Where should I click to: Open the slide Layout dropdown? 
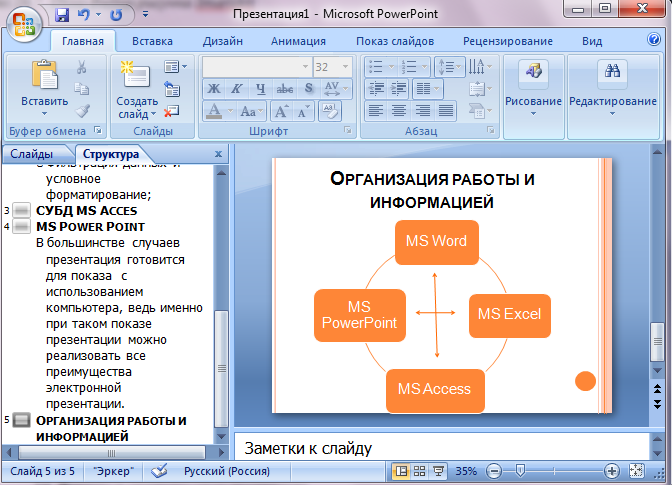tap(176, 67)
